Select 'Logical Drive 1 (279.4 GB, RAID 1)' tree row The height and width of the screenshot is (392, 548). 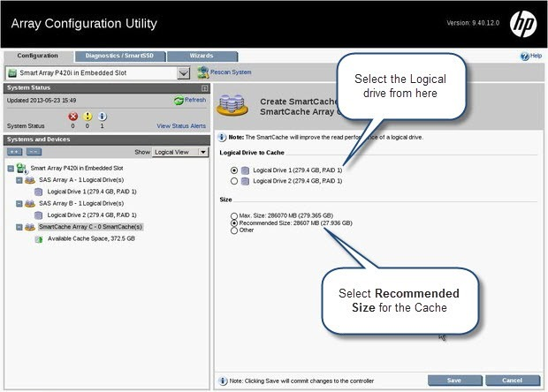(92, 192)
